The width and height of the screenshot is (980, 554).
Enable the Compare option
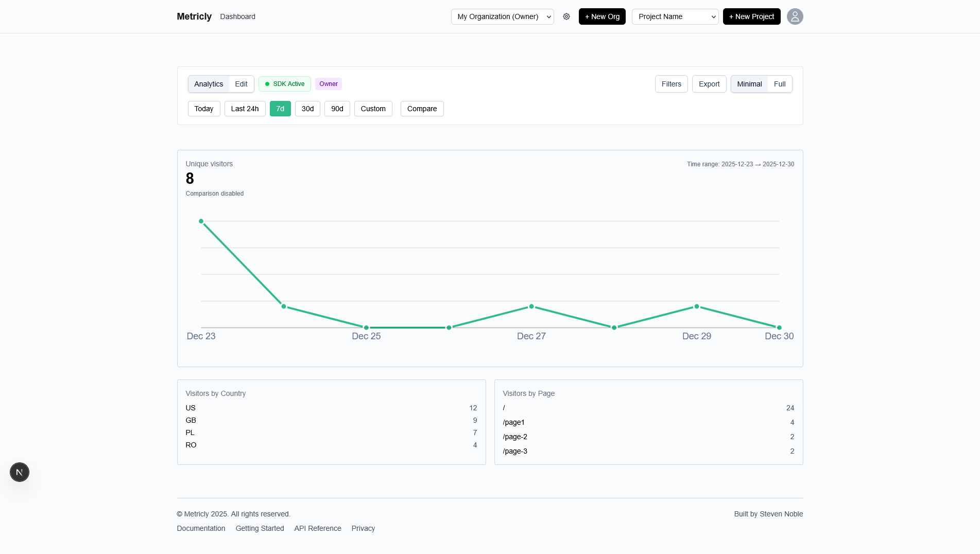click(422, 109)
